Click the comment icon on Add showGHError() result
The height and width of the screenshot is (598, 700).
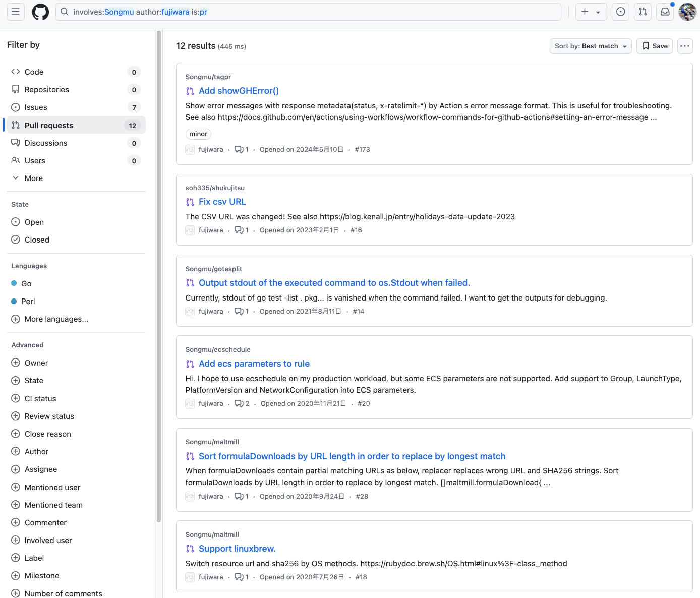point(239,150)
